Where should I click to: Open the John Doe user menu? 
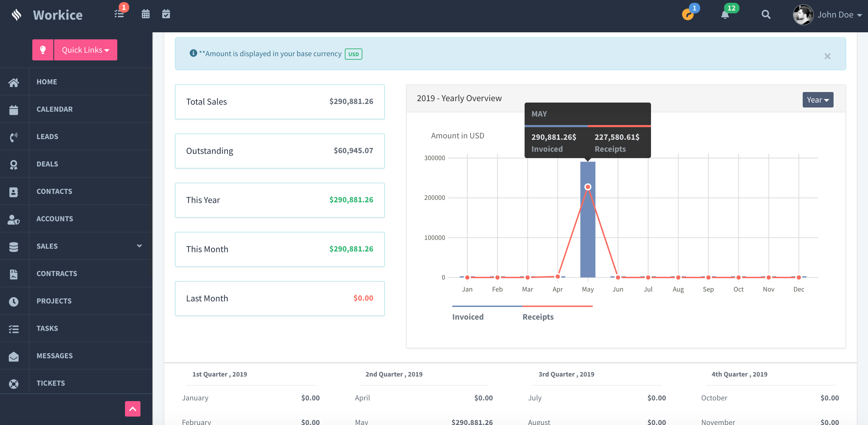pyautogui.click(x=827, y=15)
